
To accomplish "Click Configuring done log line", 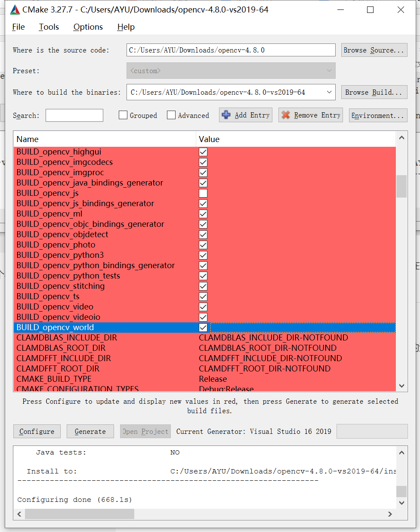I will (74, 500).
